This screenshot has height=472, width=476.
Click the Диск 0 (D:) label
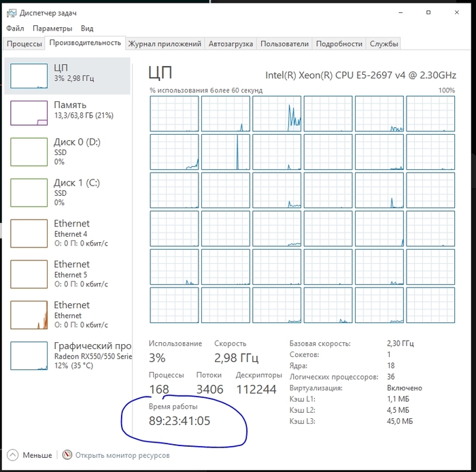77,142
